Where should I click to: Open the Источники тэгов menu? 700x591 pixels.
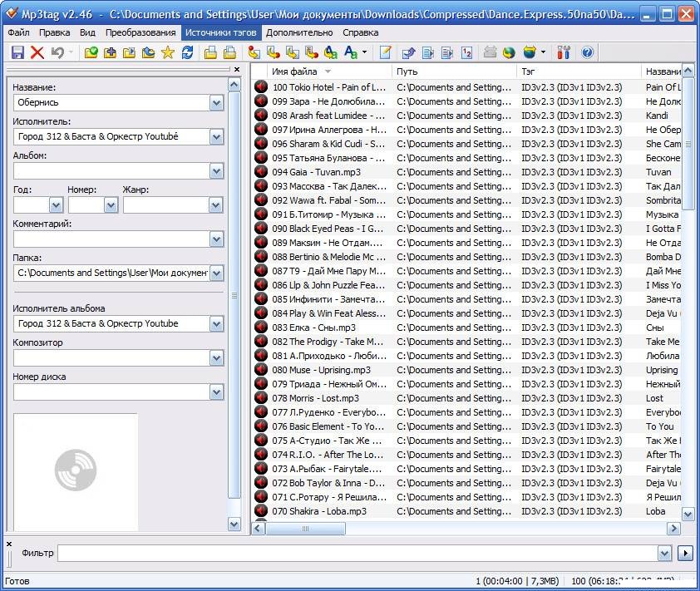pos(221,32)
